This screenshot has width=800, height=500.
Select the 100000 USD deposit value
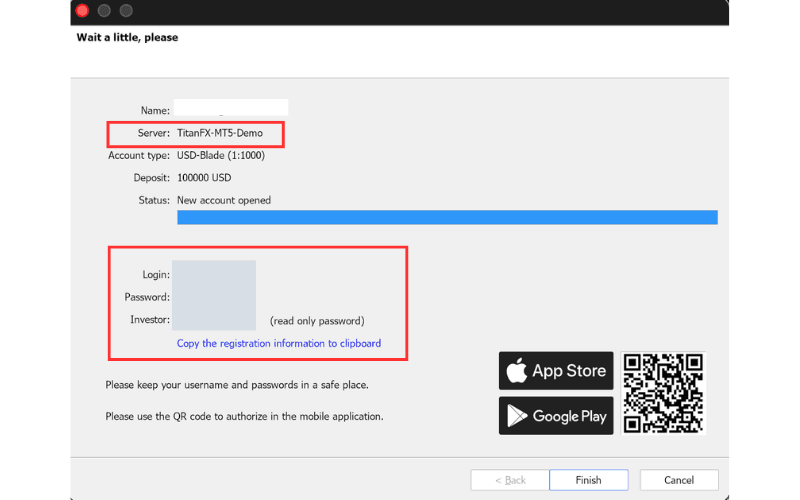point(204,178)
